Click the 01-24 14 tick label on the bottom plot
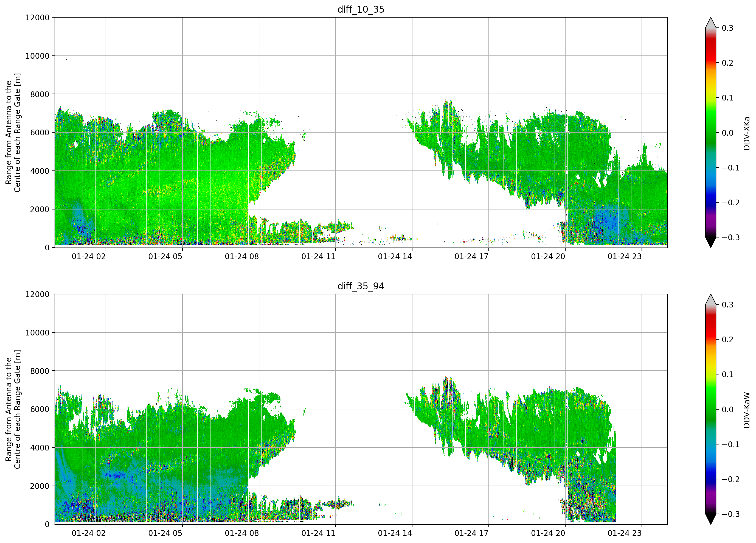This screenshot has width=756, height=543. coord(395,533)
